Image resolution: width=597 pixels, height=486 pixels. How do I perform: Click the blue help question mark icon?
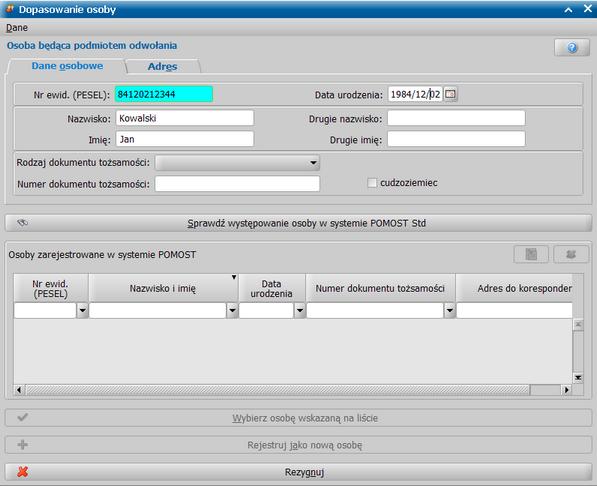(x=571, y=48)
